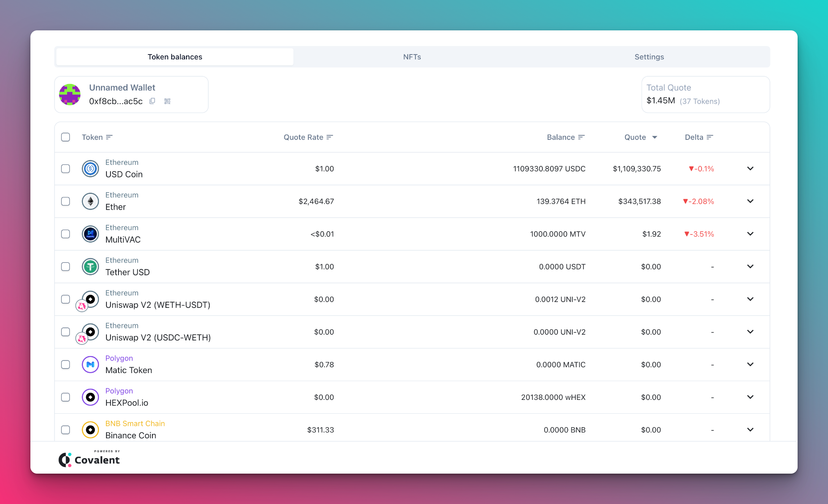Click the Quote Rate column header
The image size is (828, 504).
coord(303,137)
